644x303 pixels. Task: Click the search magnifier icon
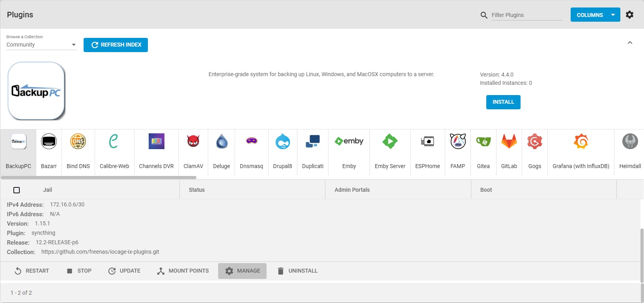pos(484,15)
